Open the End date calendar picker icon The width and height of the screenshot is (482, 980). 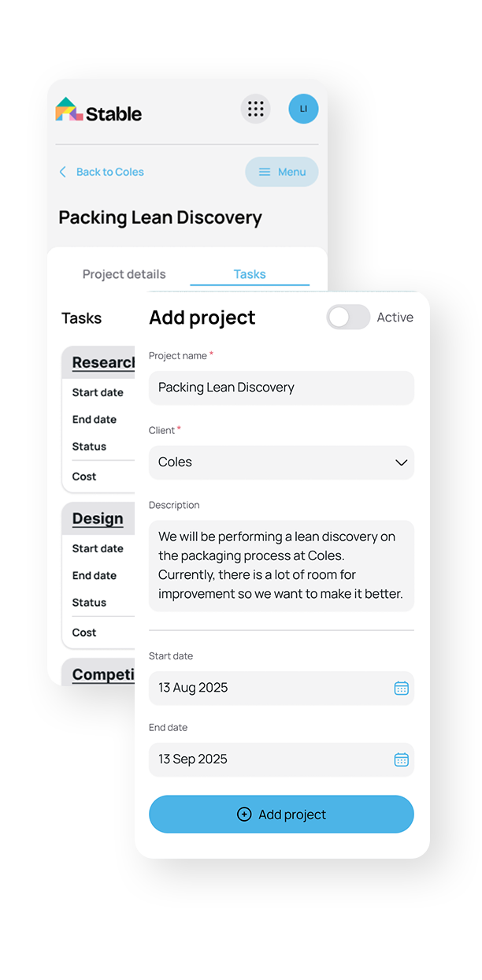(402, 759)
